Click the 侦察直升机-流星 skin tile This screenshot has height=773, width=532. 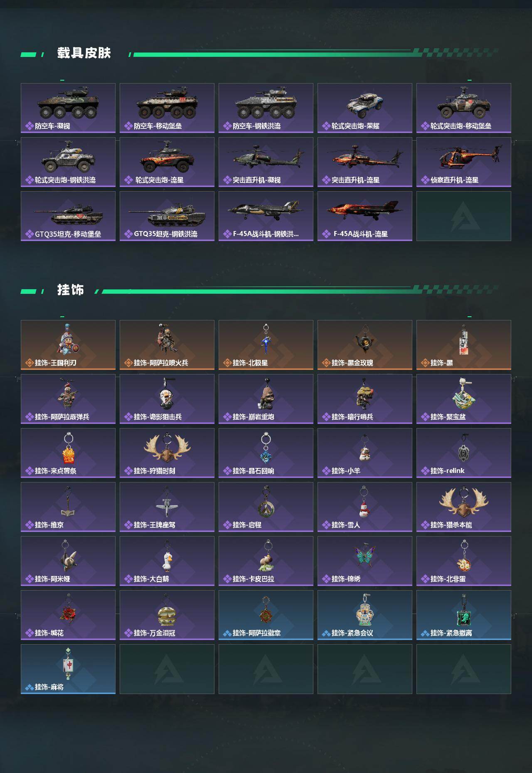(464, 162)
